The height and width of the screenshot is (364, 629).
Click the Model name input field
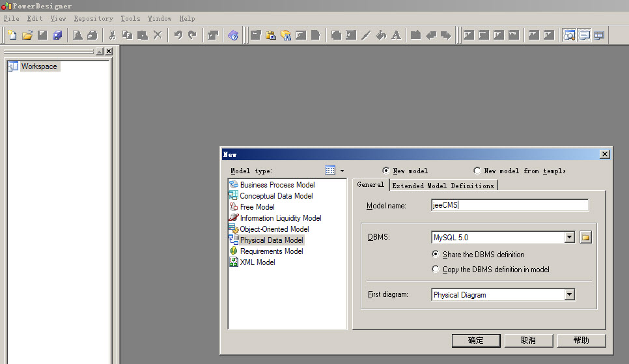coord(510,205)
